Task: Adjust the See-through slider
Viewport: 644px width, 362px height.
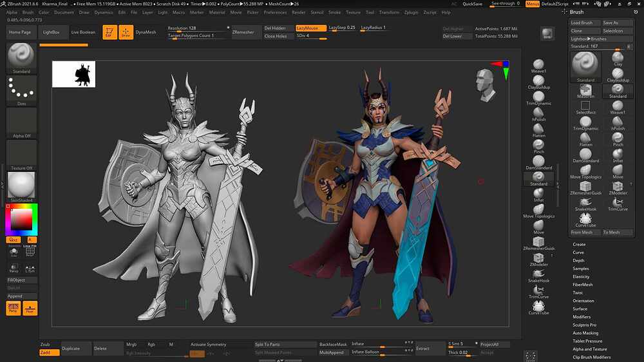Action: pos(506,4)
